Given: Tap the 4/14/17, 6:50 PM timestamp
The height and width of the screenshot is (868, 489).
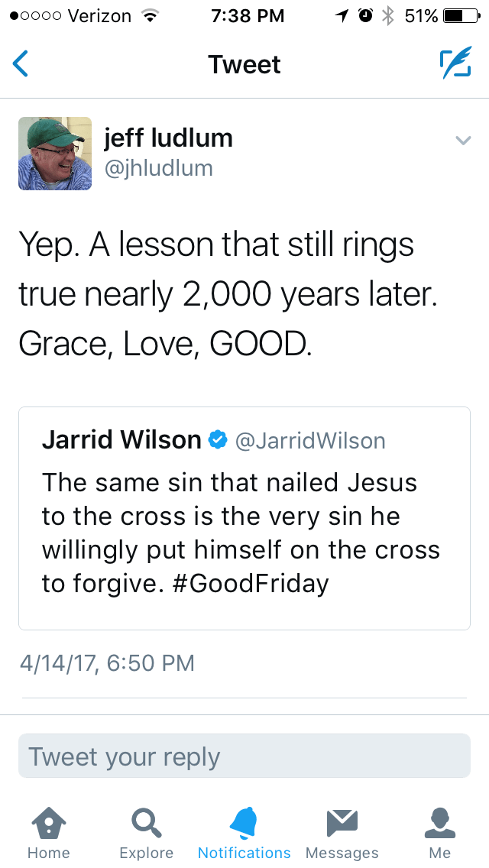Looking at the screenshot, I should [107, 662].
